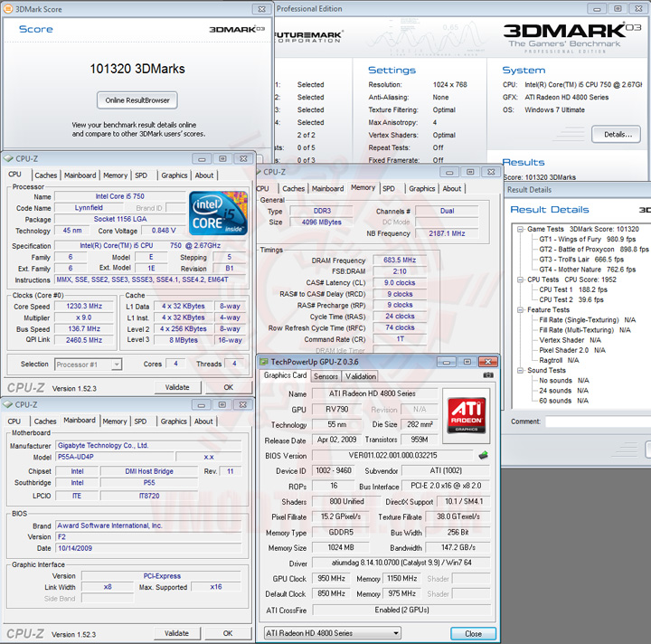Image resolution: width=651 pixels, height=644 pixels.
Task: Click the Core Speed value 1230.3 MHz
Action: click(84, 306)
